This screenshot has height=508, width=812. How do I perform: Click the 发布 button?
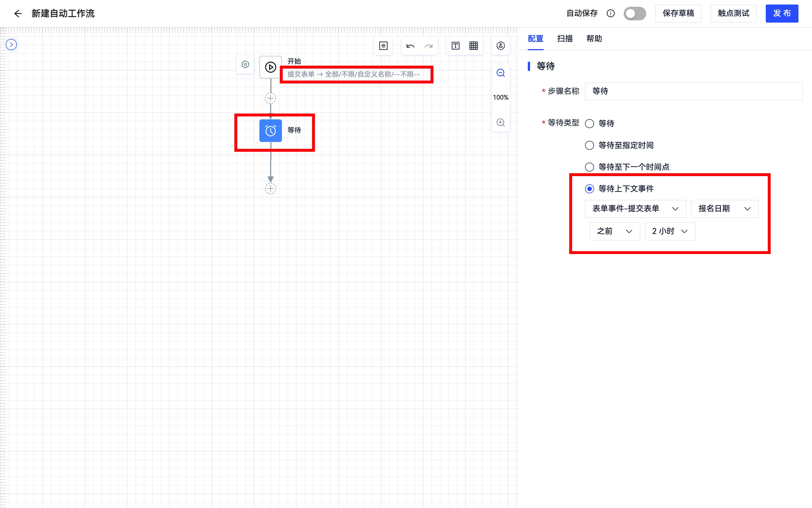tap(782, 14)
